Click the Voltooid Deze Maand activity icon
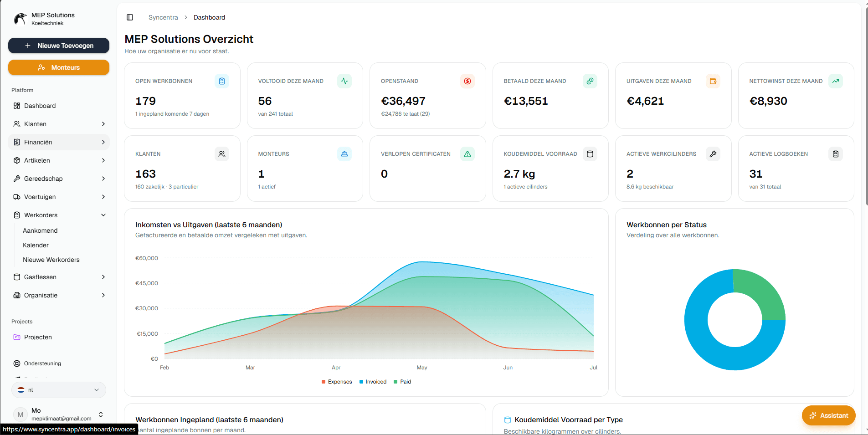This screenshot has width=868, height=435. (x=344, y=81)
